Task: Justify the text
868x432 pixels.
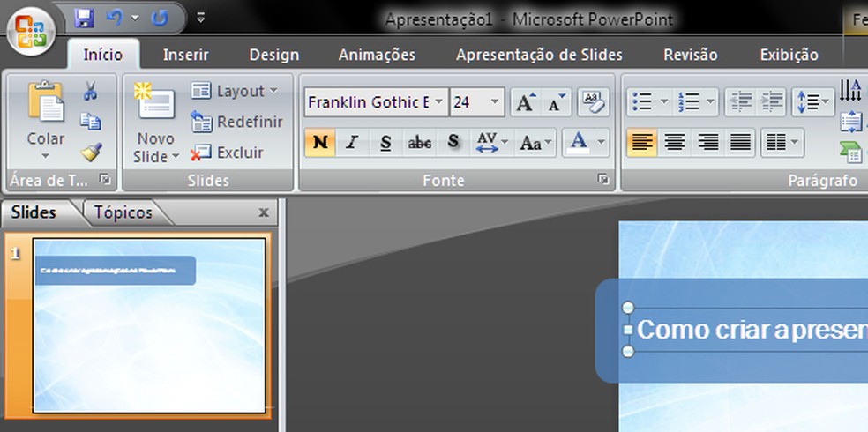Action: (x=740, y=143)
